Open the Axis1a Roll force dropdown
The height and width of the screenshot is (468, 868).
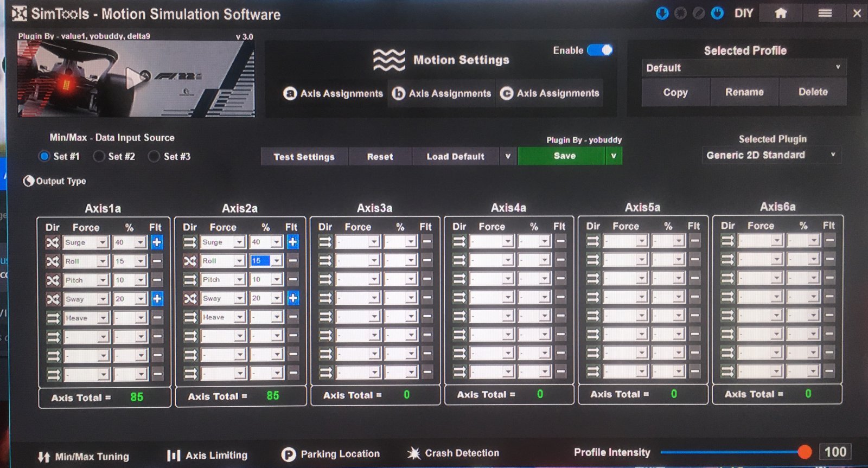pos(102,261)
